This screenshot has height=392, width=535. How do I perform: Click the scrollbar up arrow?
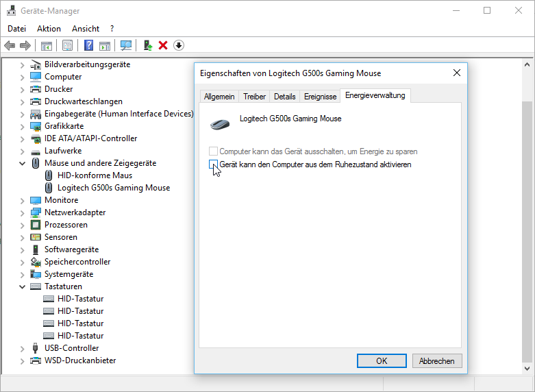(x=527, y=64)
